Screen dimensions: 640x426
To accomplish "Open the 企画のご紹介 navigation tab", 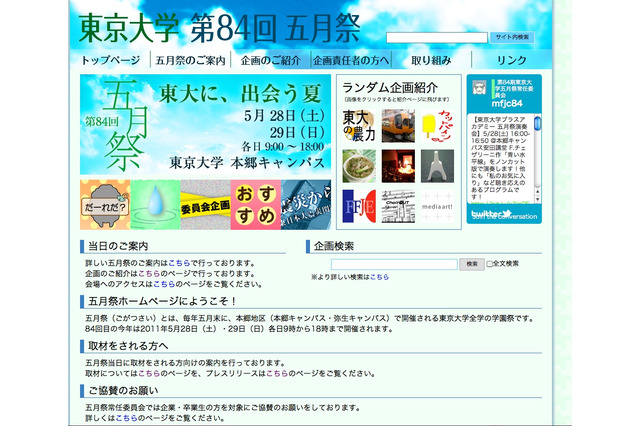I will [270, 60].
